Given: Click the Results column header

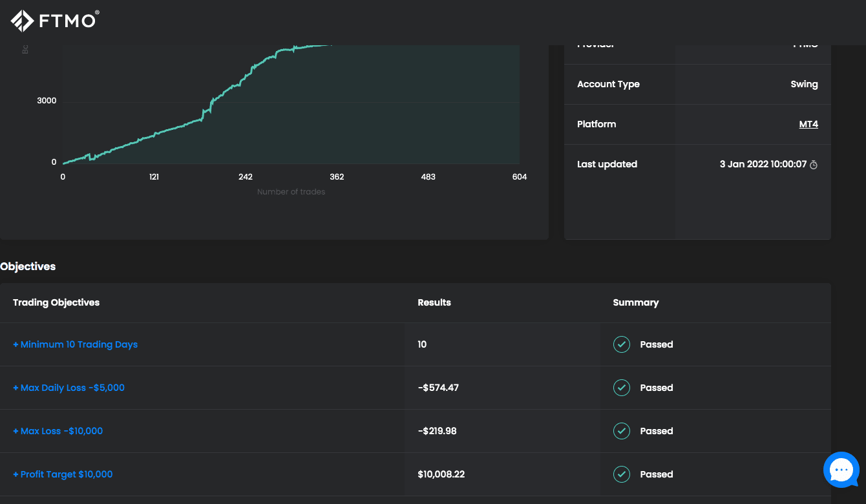Looking at the screenshot, I should [x=434, y=302].
